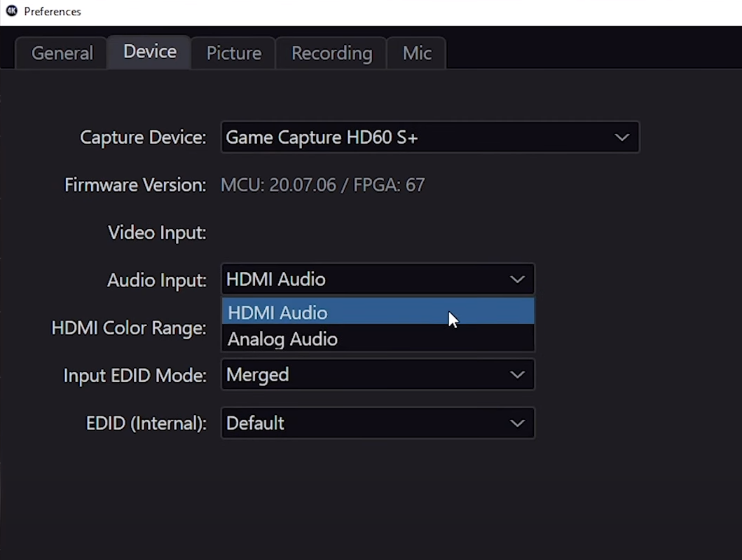Switch to the General tab
This screenshot has height=560, width=742.
tap(62, 53)
